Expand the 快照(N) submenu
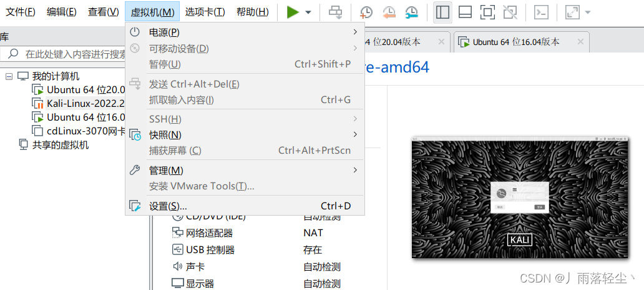Screen dimensions: 644x290 pyautogui.click(x=245, y=134)
